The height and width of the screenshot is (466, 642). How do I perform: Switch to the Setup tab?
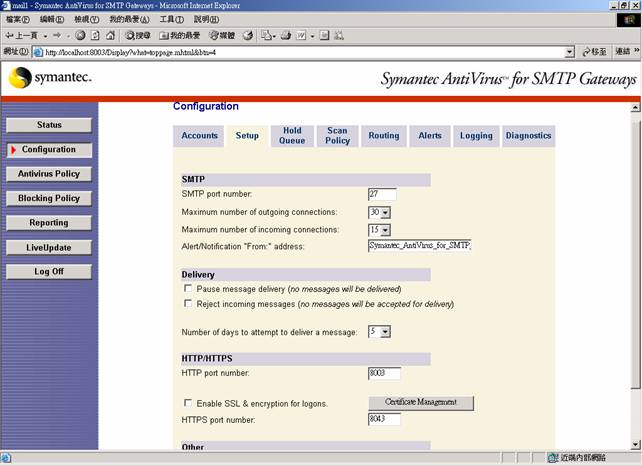click(247, 136)
